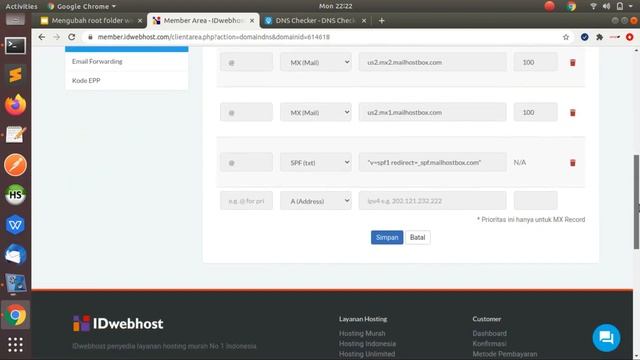The image size is (640, 360).
Task: Open Activities overview
Action: tap(21, 6)
